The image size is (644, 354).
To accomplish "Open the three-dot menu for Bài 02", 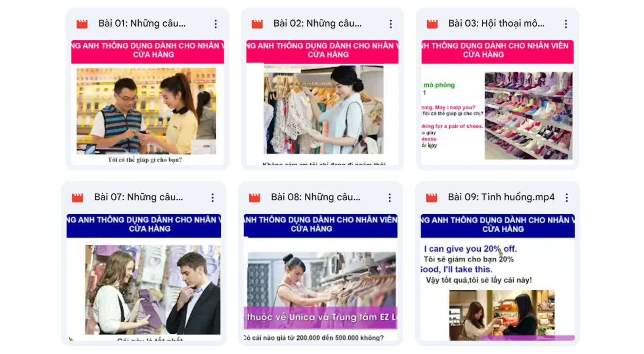I will point(391,24).
